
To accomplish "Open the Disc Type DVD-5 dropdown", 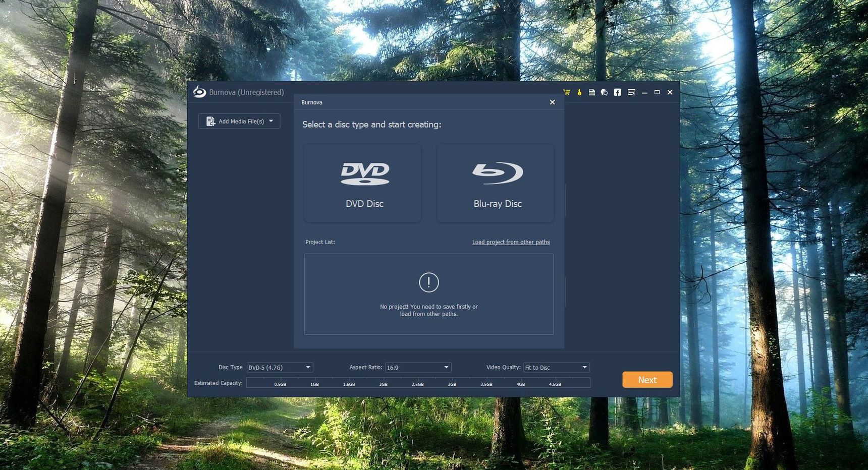I will [280, 368].
